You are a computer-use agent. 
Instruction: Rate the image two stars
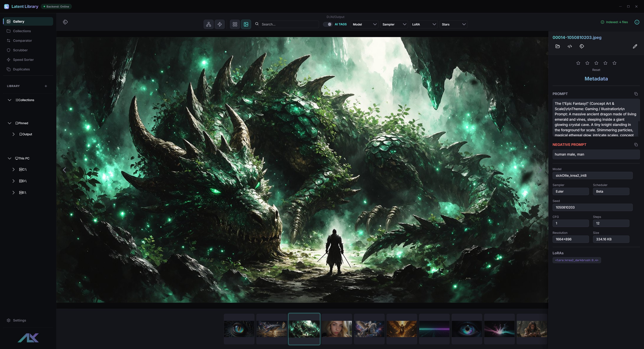[587, 63]
